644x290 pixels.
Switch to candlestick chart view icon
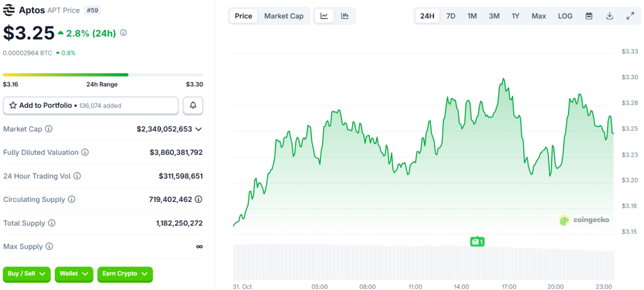pyautogui.click(x=345, y=16)
